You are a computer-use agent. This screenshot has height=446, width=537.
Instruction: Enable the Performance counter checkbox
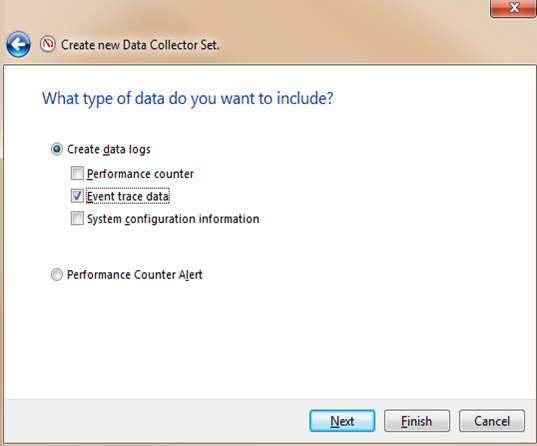[x=77, y=173]
